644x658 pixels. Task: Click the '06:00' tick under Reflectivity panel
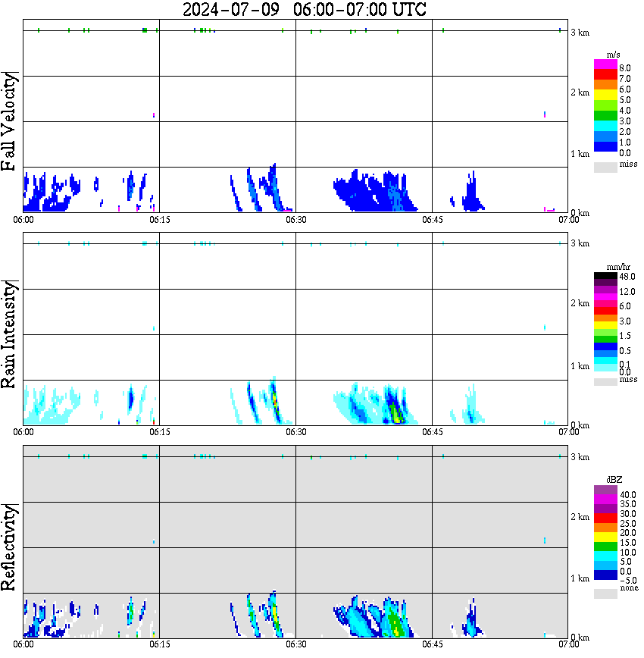tap(23, 644)
